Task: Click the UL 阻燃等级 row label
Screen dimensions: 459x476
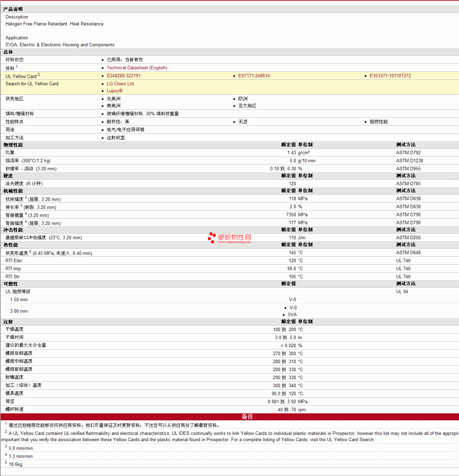Action: pos(18,292)
